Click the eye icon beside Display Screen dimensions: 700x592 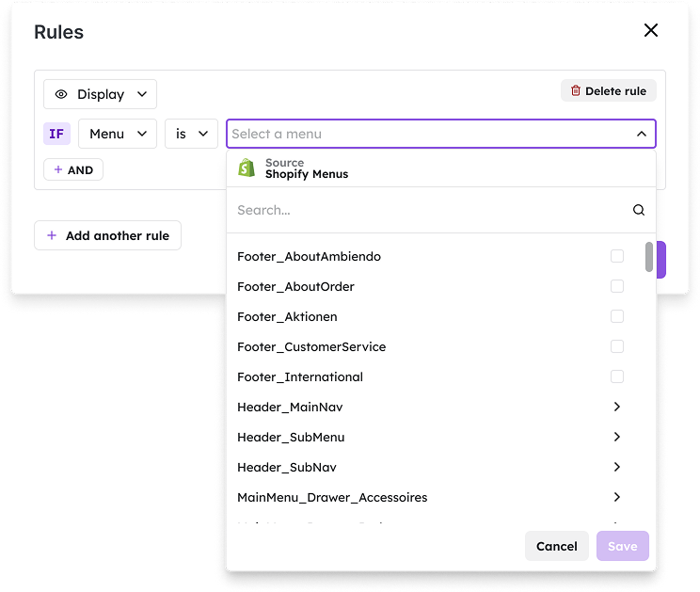point(61,94)
